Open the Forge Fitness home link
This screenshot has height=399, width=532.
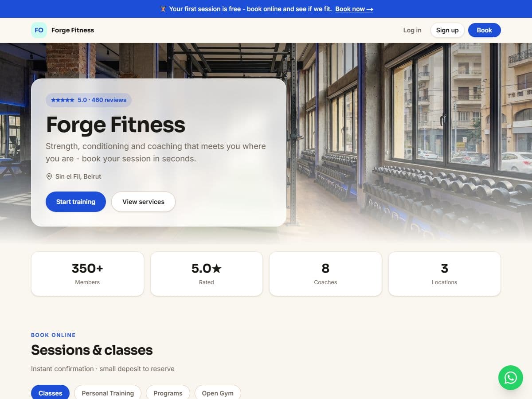(63, 30)
